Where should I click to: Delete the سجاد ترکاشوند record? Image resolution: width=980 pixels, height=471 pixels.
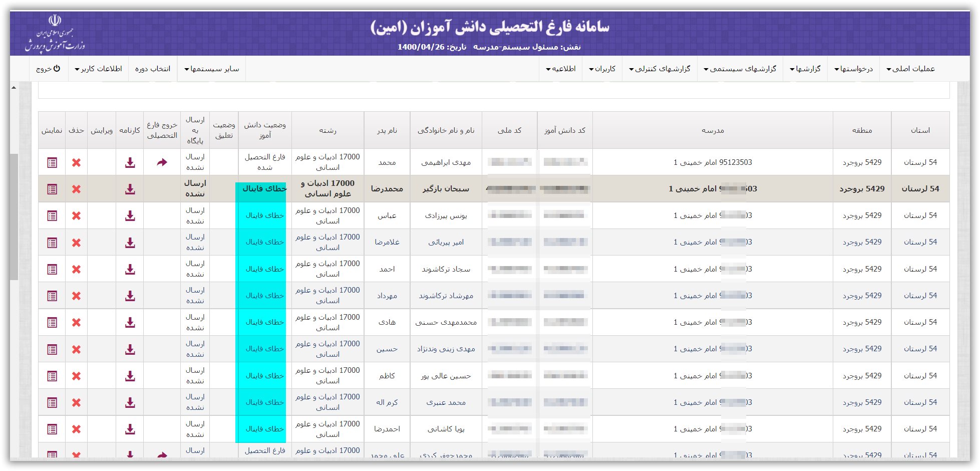pyautogui.click(x=76, y=269)
